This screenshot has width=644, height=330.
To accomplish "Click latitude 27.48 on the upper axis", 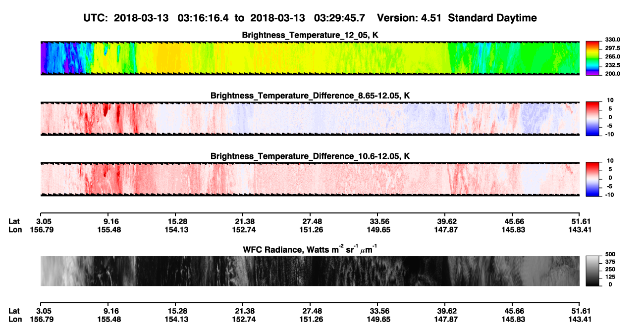I will point(312,222).
